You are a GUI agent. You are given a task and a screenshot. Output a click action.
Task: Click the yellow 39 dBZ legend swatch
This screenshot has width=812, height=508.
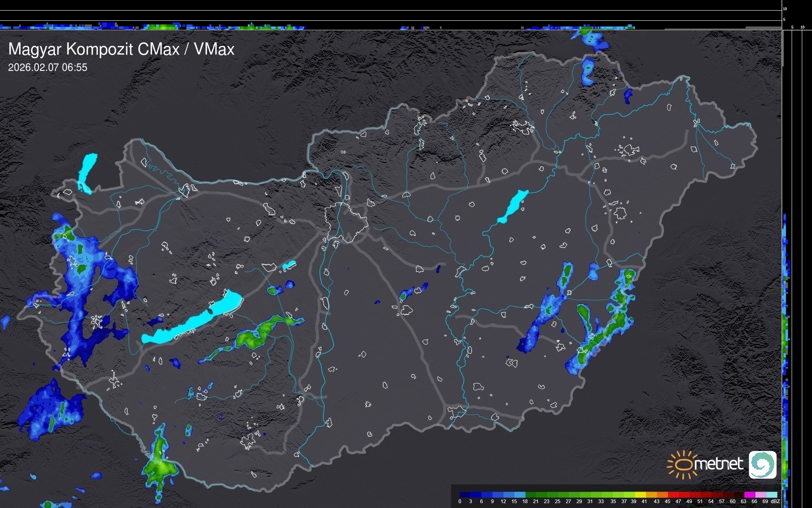[640, 495]
